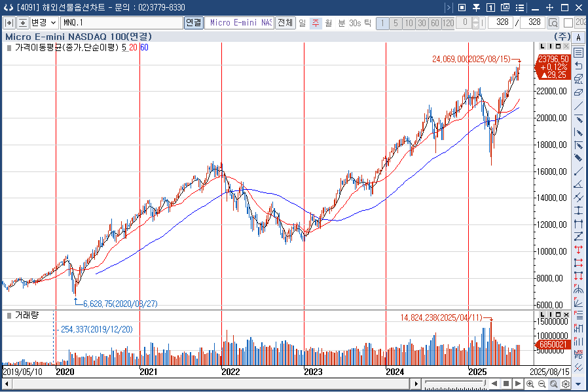Image resolution: width=588 pixels, height=392 pixels.
Task: Click the first 328 bar count field
Action: [502, 22]
